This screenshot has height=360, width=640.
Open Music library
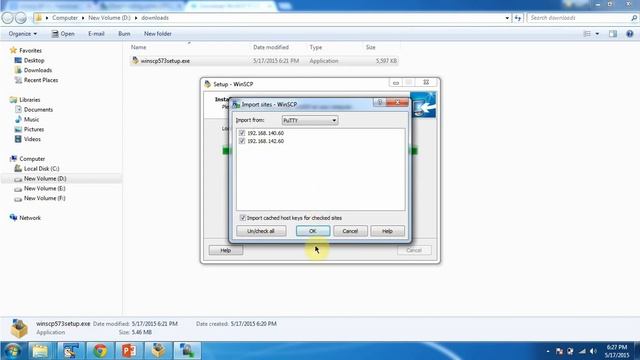point(31,120)
